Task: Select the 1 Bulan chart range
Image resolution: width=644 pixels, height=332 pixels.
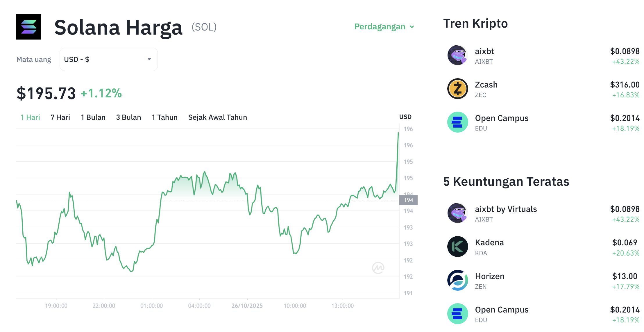Action: point(93,117)
